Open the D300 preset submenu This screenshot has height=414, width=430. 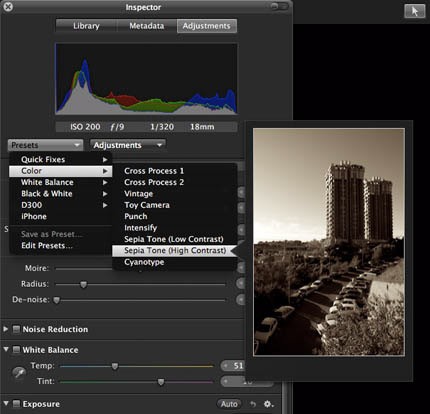(x=61, y=205)
